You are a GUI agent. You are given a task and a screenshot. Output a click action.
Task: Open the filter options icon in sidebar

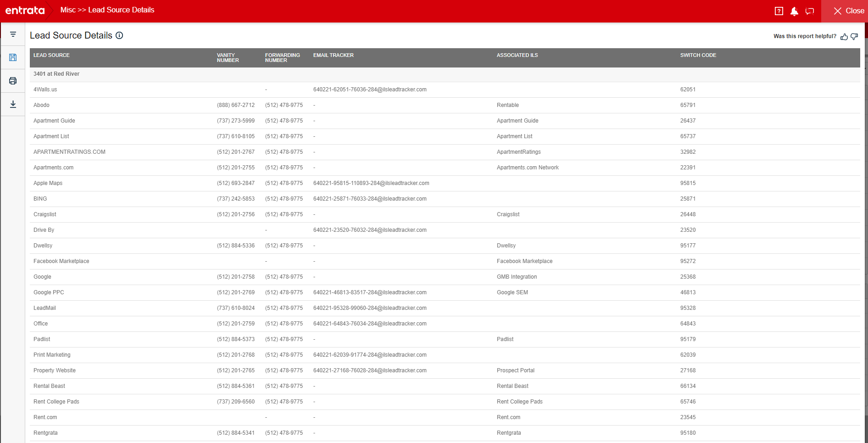click(13, 34)
